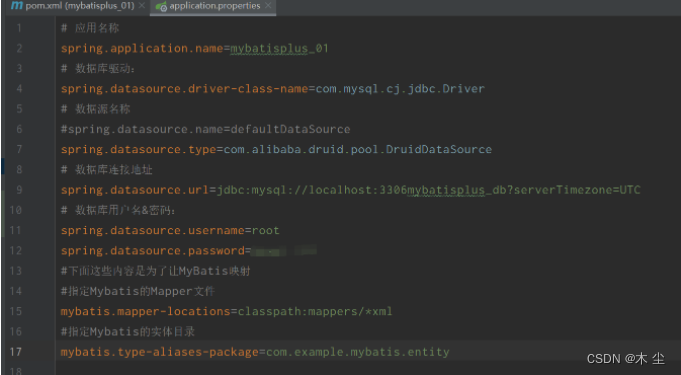Image resolution: width=681 pixels, height=375 pixels.
Task: Click the com.alibaba.druid.pool.DruidDataSource value
Action: pos(358,149)
